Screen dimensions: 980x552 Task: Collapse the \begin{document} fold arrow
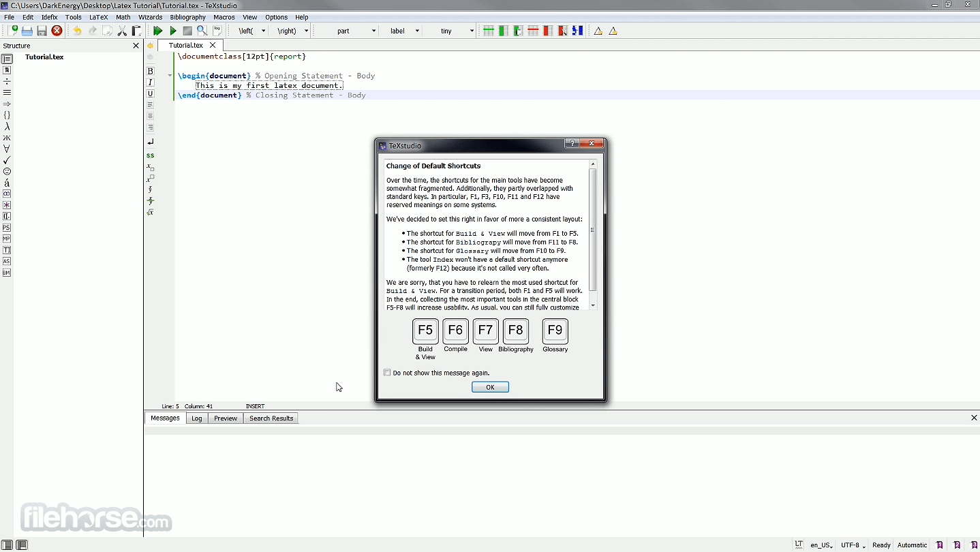170,76
